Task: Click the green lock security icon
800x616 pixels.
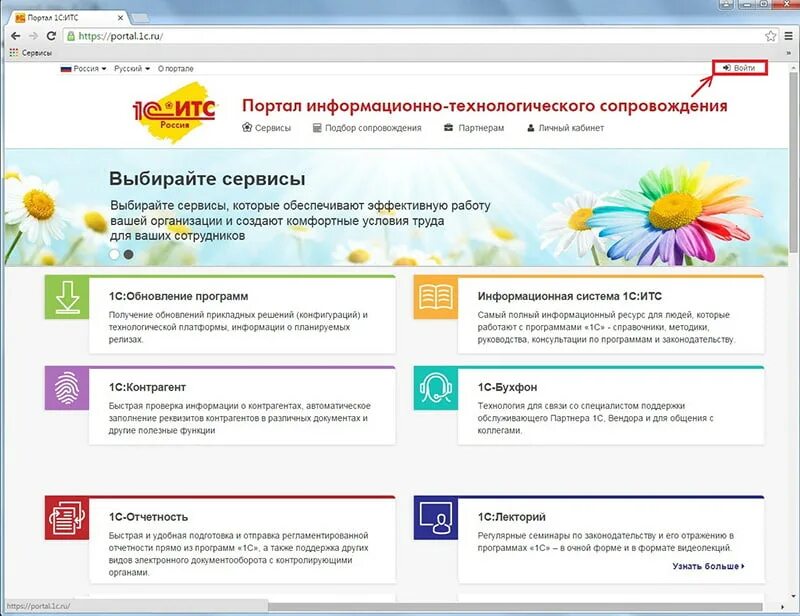Action: (71, 36)
